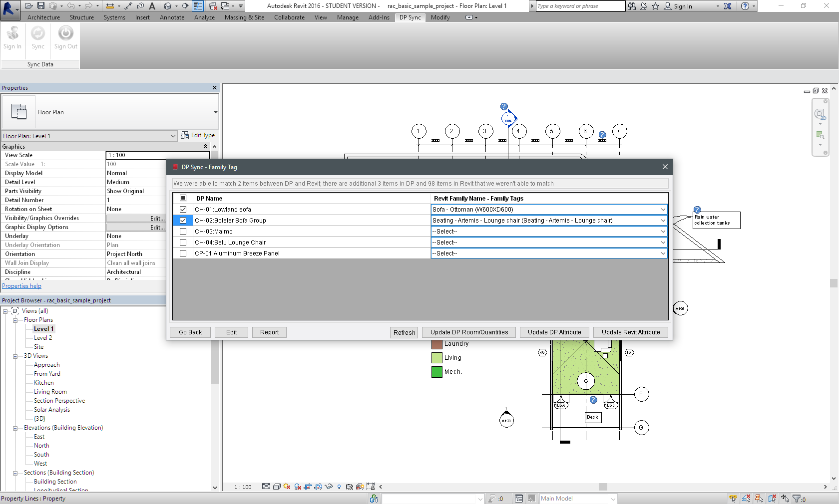Select the Measure Between Two References tool
This screenshot has height=504, width=839.
point(110,6)
